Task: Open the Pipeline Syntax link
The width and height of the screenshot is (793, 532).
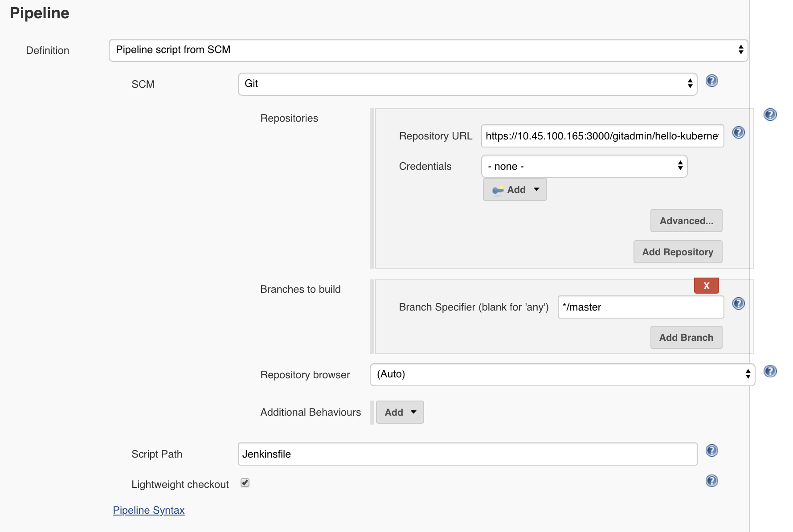Action: [148, 510]
